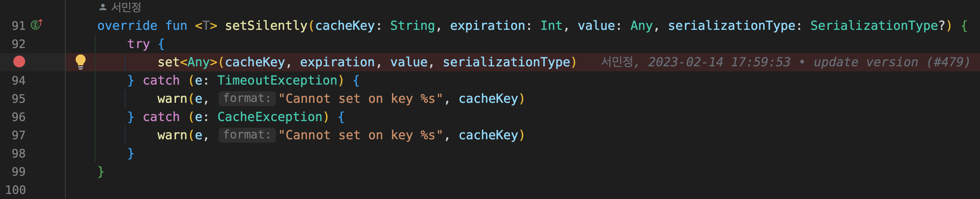
Task: Click the CacheException class reference
Action: click(x=270, y=117)
